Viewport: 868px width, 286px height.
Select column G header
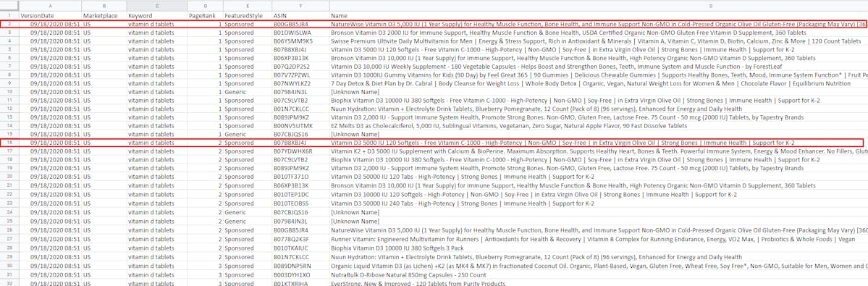coord(599,6)
